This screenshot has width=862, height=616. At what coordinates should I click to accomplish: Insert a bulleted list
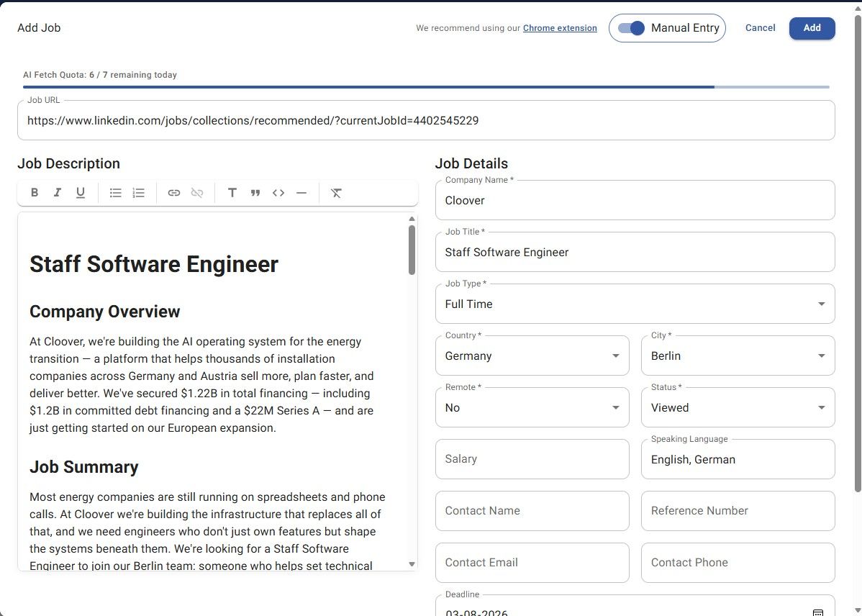[x=115, y=193]
